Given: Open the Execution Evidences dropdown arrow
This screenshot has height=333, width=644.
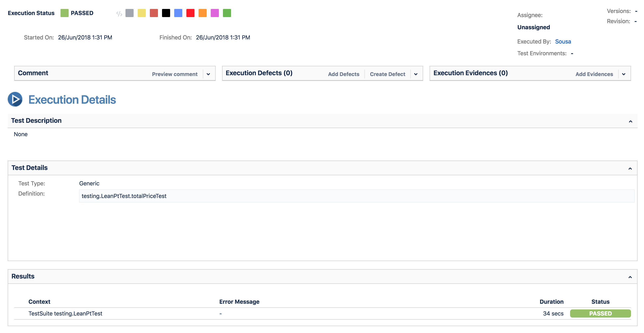Looking at the screenshot, I should click(623, 74).
